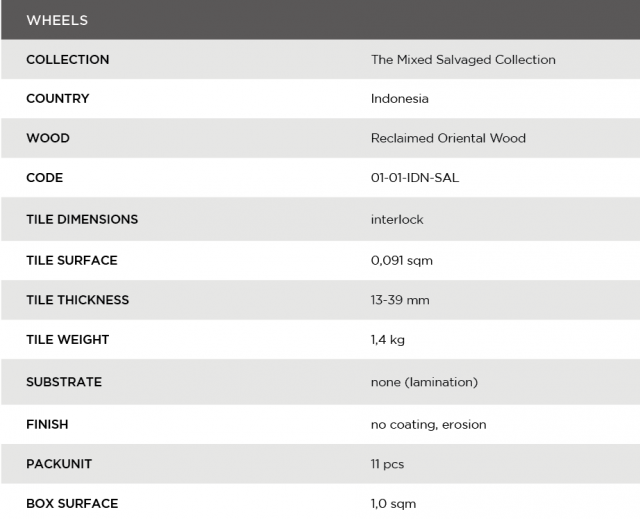Select the 11 pcs packunit value
The image size is (640, 519).
387,465
